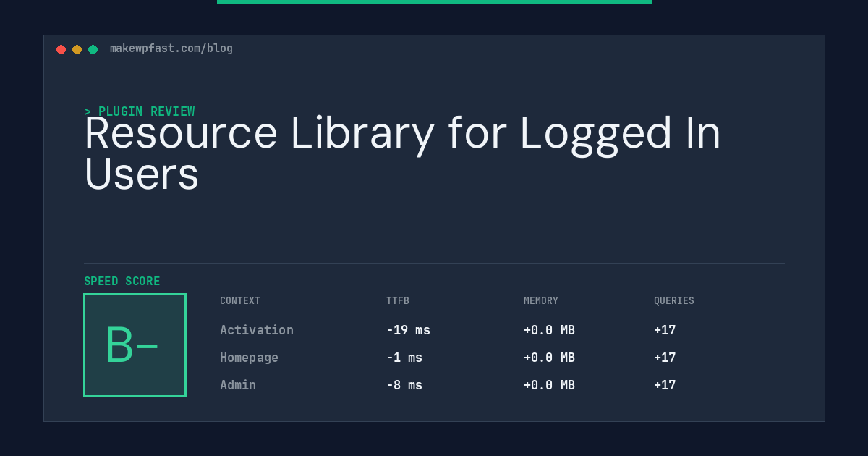
Task: Click the red window dot
Action: (61, 49)
